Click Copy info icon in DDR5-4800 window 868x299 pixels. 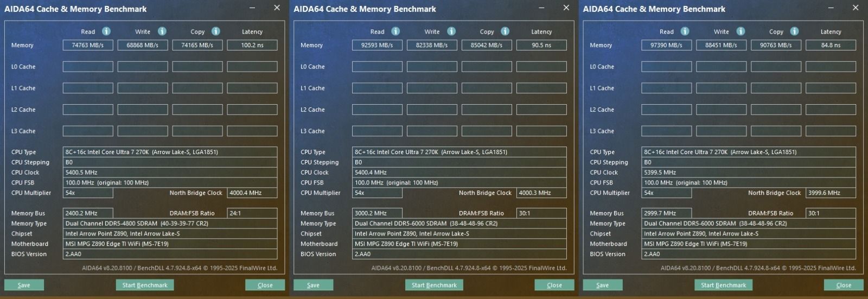point(215,31)
